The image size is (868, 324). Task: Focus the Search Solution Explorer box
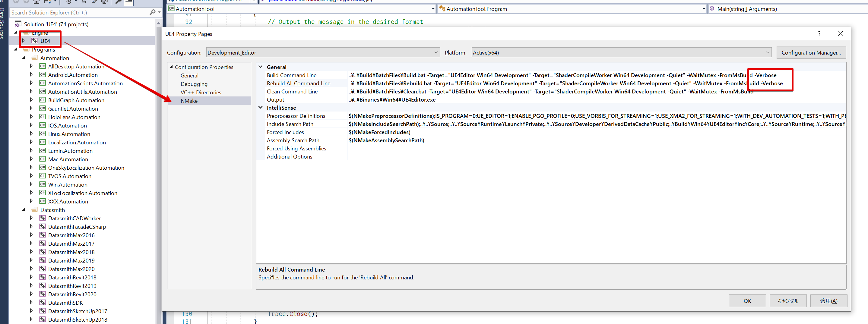pos(79,12)
